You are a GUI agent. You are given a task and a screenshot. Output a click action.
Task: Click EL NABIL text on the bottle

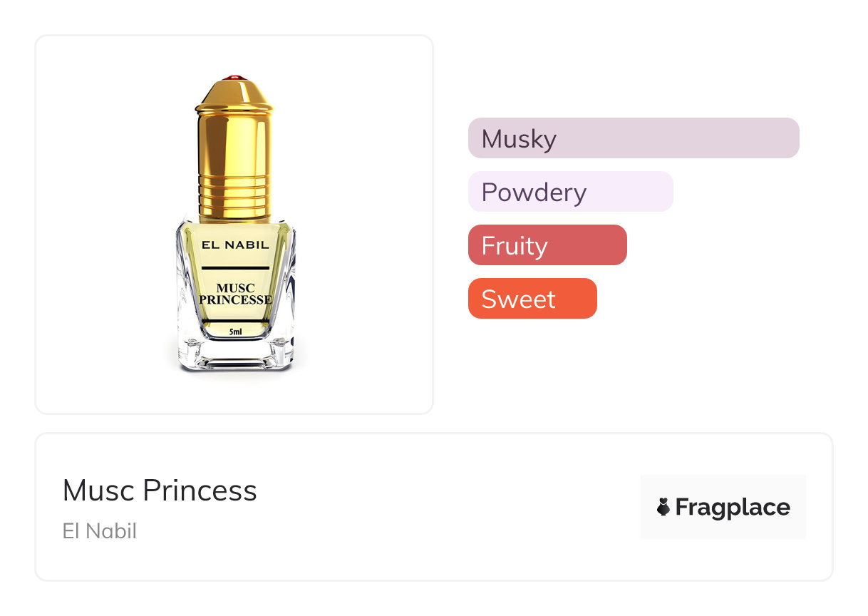(235, 245)
